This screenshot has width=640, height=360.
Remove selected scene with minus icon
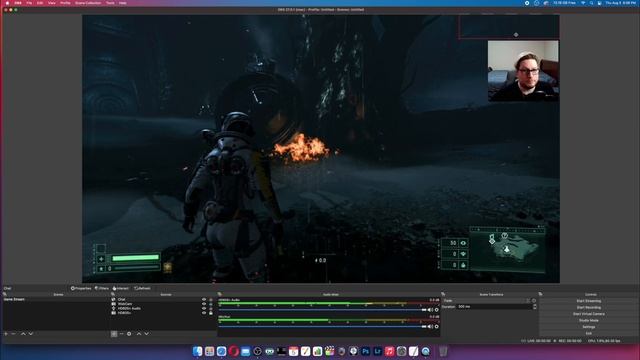click(x=13, y=334)
